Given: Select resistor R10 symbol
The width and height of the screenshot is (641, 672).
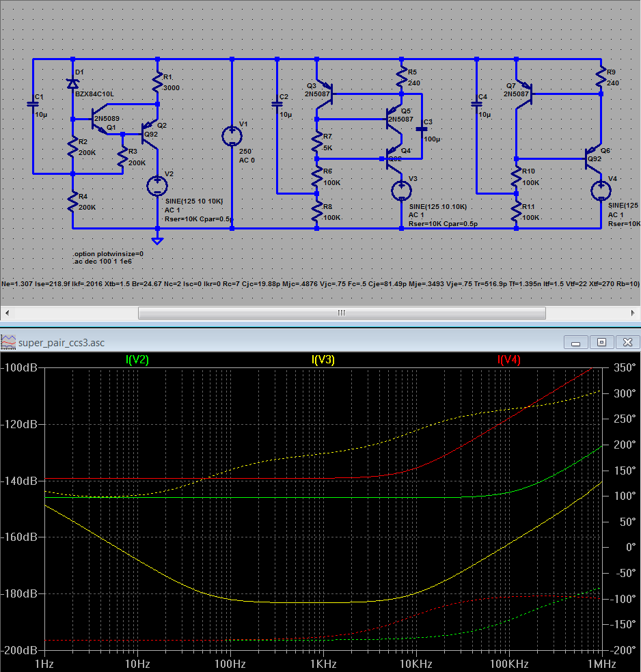Looking at the screenshot, I should (x=516, y=176).
